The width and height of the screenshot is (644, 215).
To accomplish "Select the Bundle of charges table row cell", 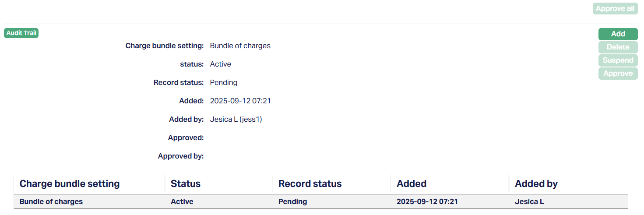I will click(51, 202).
